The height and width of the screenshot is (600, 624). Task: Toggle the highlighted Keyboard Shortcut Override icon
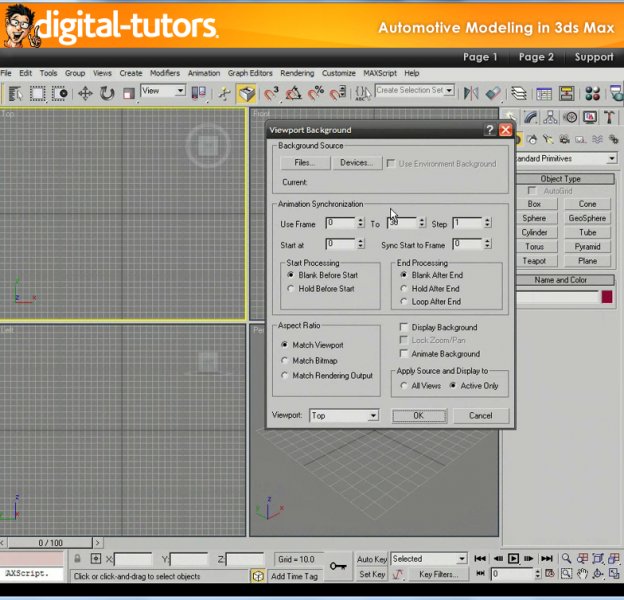point(246,94)
